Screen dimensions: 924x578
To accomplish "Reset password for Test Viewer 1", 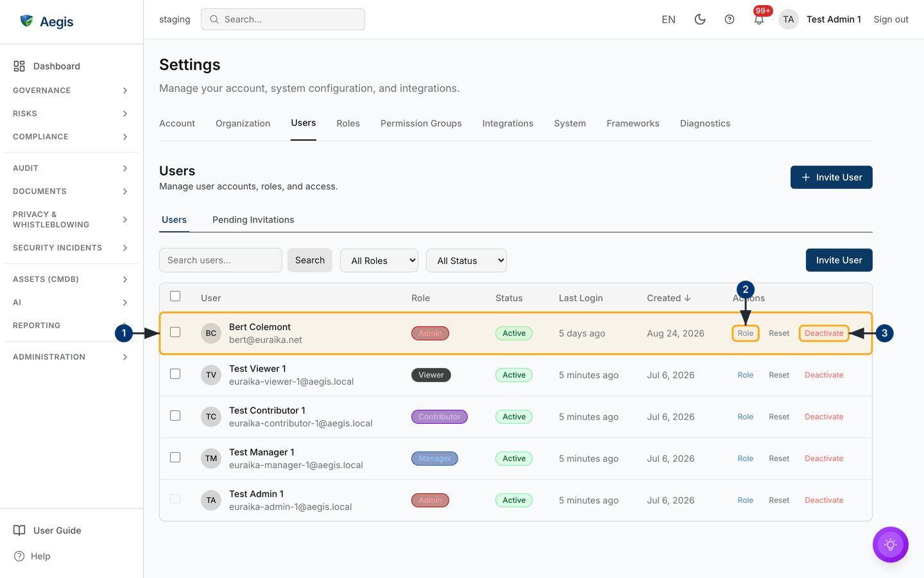I will coord(779,375).
